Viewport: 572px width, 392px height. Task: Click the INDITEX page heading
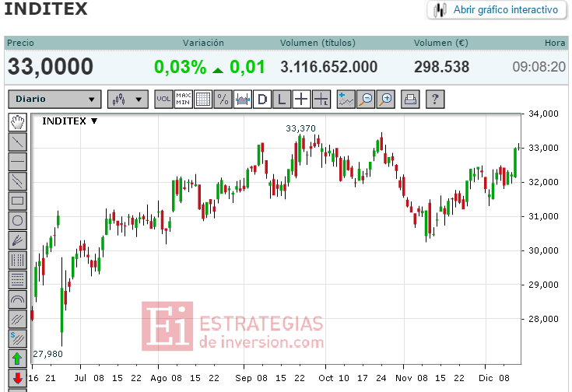46,9
